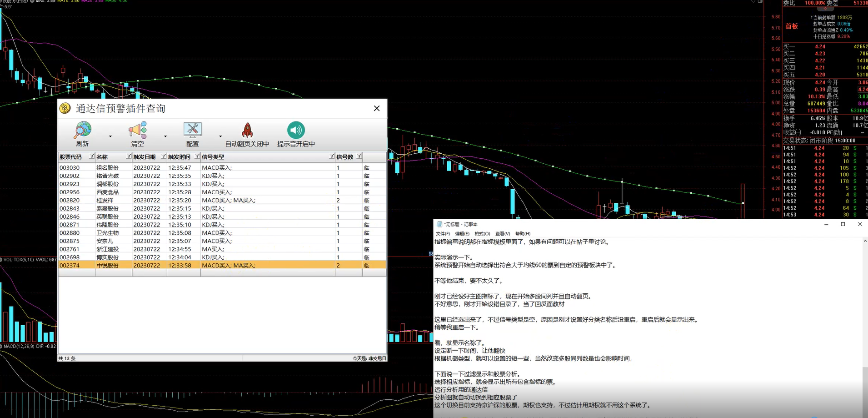Click 买一 bid price 4.24 in quote panel
Viewport: 868px width, 418px height.
(x=820, y=47)
